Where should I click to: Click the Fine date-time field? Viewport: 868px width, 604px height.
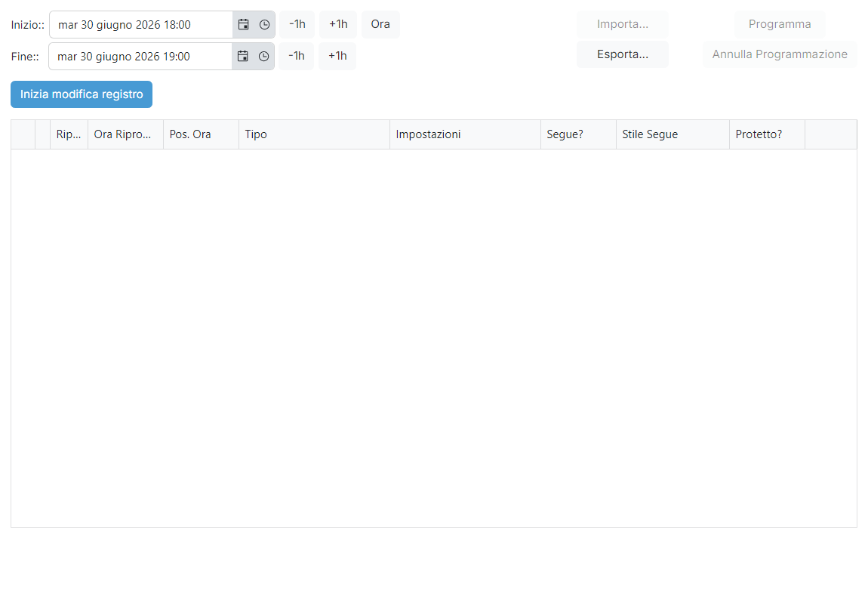[x=140, y=56]
